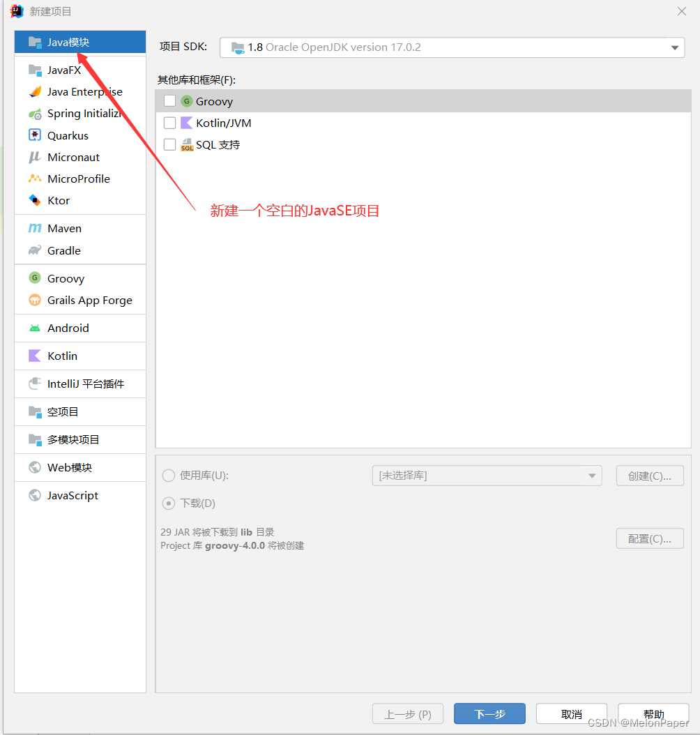Select Quarkus in the project list

click(80, 135)
